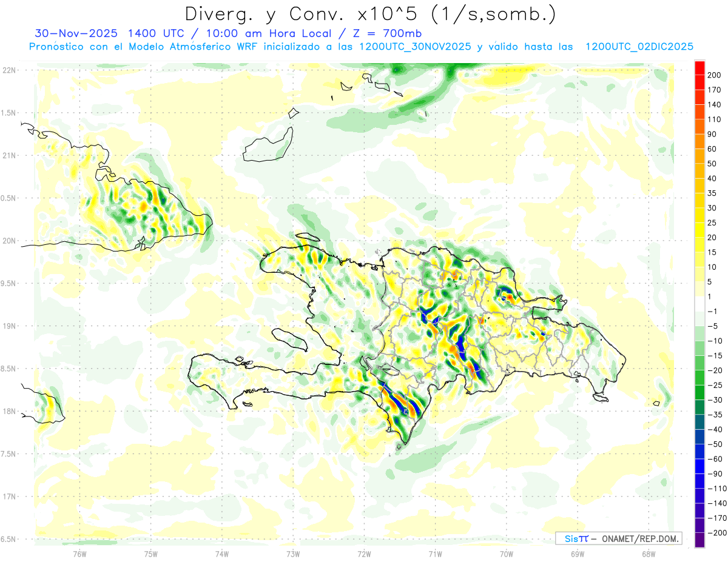The width and height of the screenshot is (728, 562).
Task: Click the '21N' latitude label
Action: click(x=8, y=155)
